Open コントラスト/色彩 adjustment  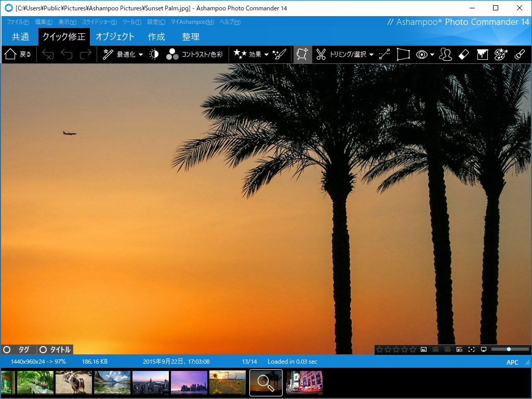point(194,54)
